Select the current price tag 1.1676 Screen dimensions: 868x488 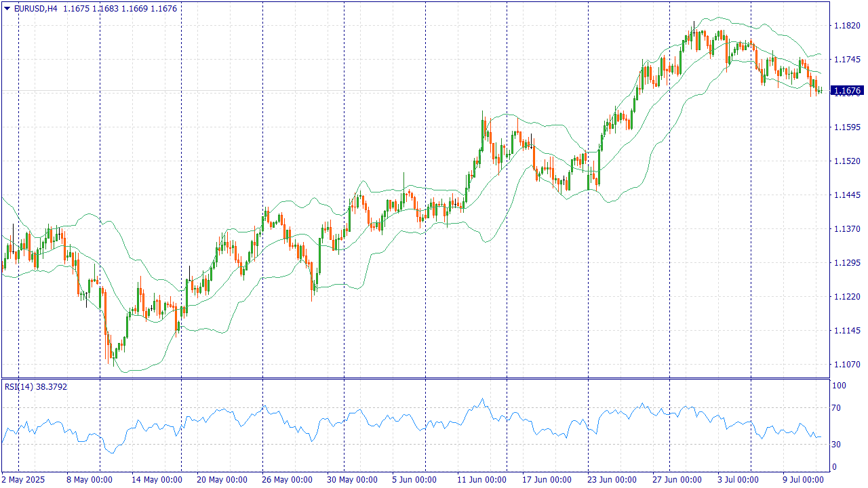[x=847, y=90]
